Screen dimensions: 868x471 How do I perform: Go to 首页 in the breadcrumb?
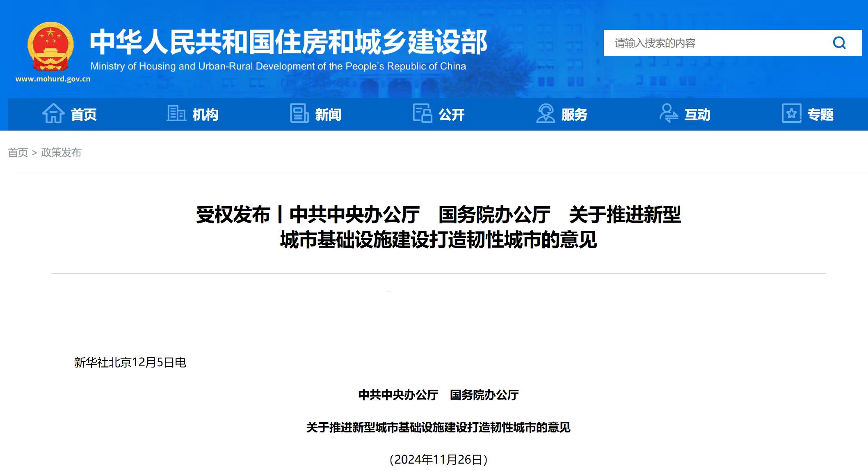[x=18, y=152]
